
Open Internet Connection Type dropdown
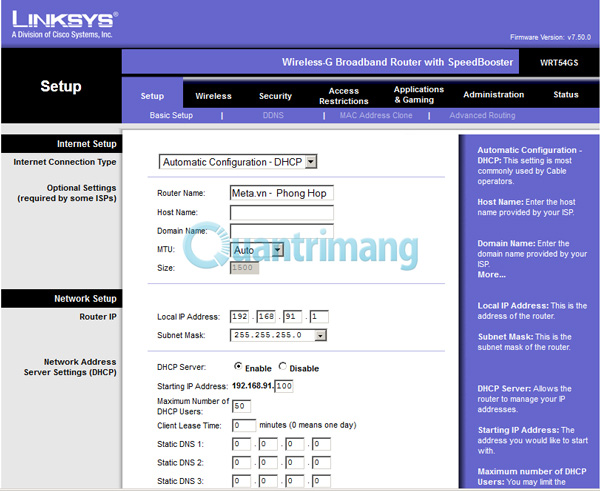238,162
